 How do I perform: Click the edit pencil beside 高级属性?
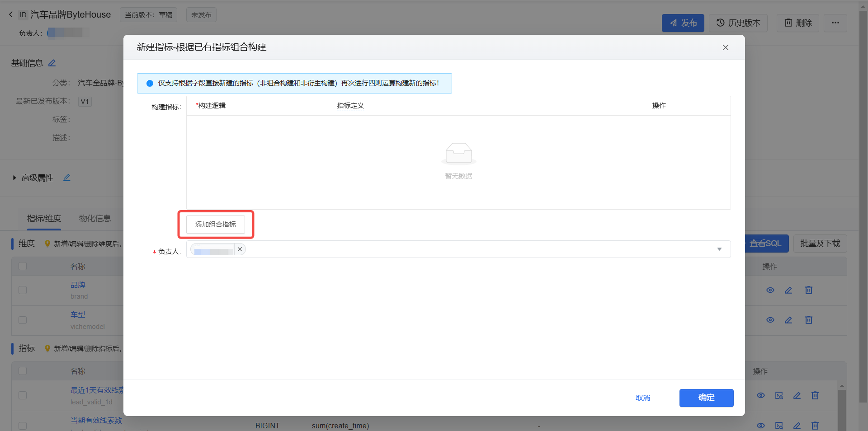(x=67, y=178)
